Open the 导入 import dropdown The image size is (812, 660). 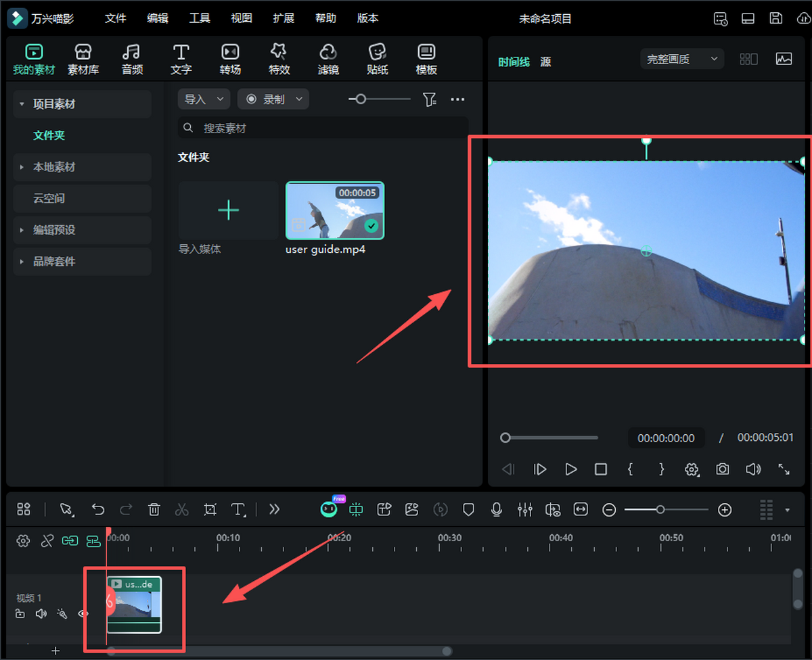tap(204, 99)
